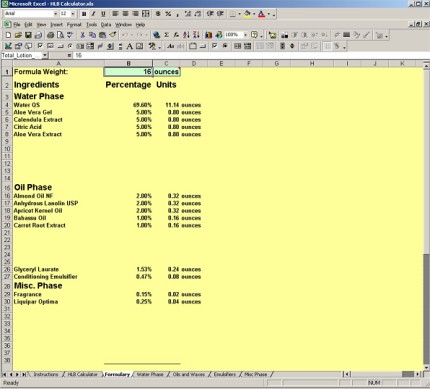Open the Chart Wizard icon
This screenshot has width=430, height=389.
[x=209, y=35]
